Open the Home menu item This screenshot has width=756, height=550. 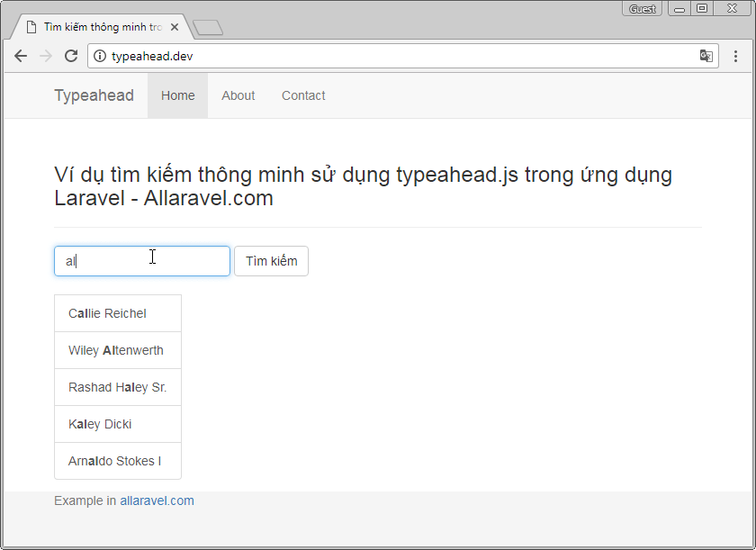178,95
